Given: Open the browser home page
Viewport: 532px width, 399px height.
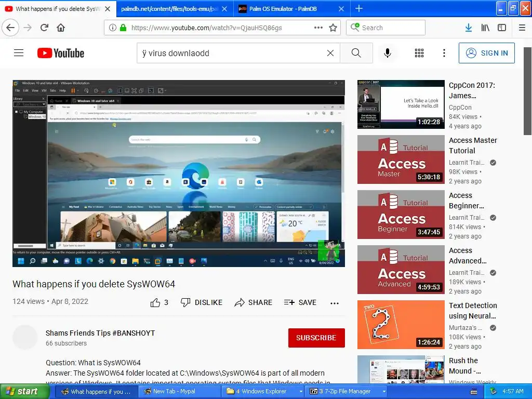Looking at the screenshot, I should [x=61, y=28].
